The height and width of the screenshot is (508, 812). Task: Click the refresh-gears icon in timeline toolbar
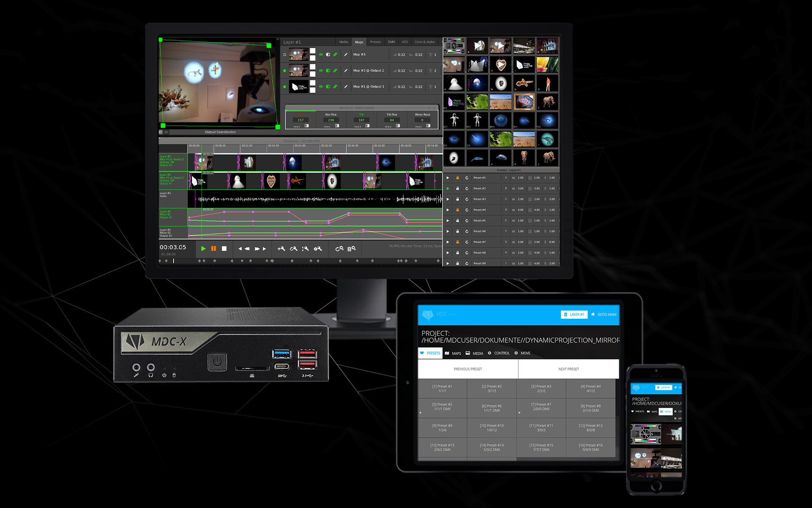[340, 249]
